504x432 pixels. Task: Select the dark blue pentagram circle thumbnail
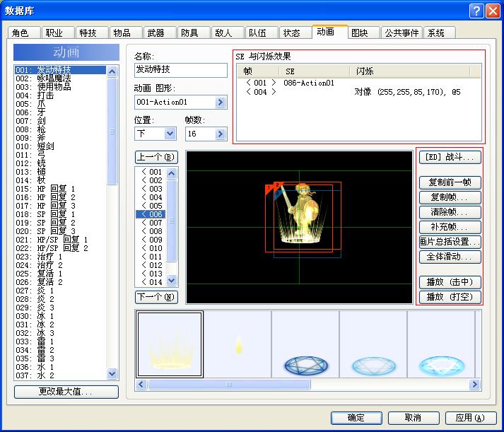pos(305,344)
